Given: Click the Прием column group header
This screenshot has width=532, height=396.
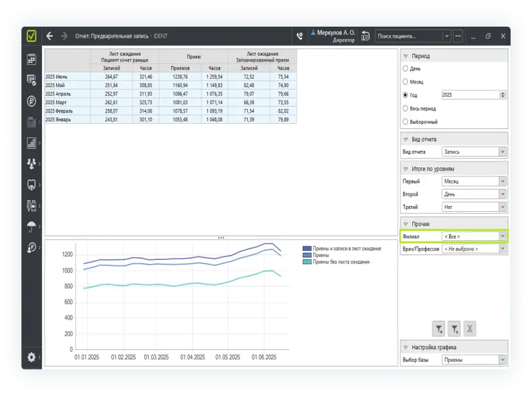Looking at the screenshot, I should pos(194,57).
